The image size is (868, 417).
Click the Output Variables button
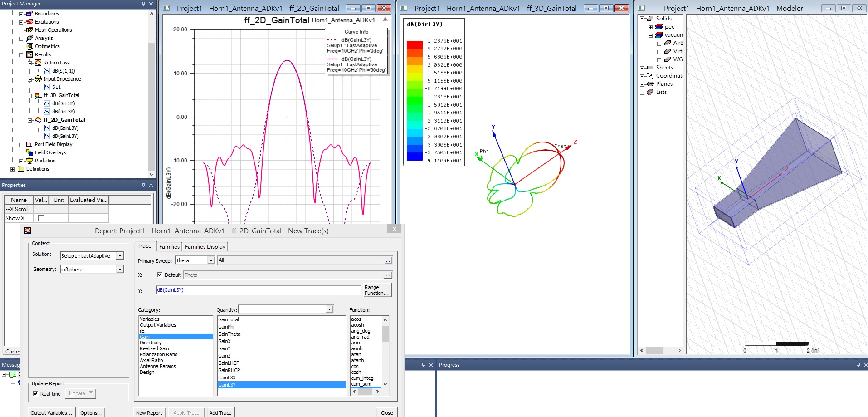click(51, 413)
